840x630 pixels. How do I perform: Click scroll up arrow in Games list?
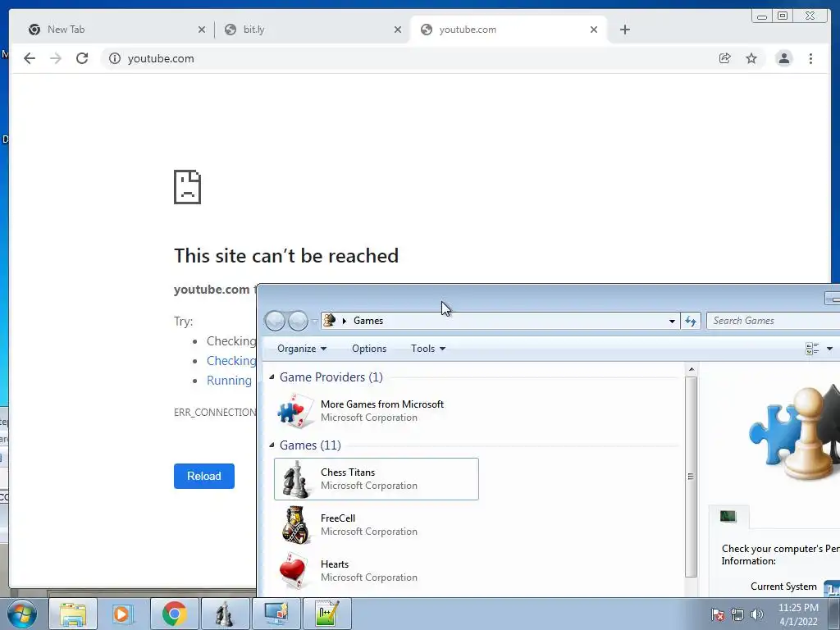click(x=691, y=370)
